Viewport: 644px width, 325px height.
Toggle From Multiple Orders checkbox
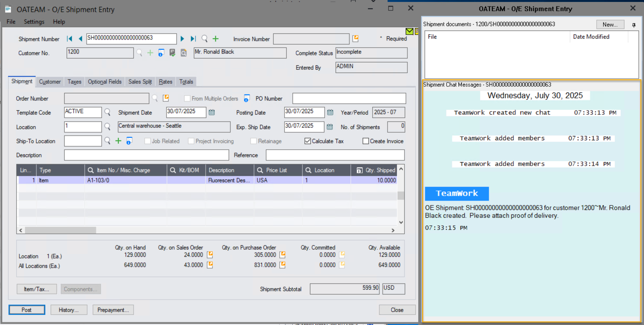(x=187, y=98)
